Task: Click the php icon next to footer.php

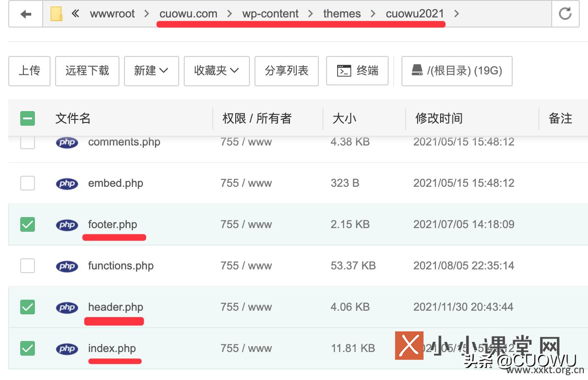Action: point(67,224)
